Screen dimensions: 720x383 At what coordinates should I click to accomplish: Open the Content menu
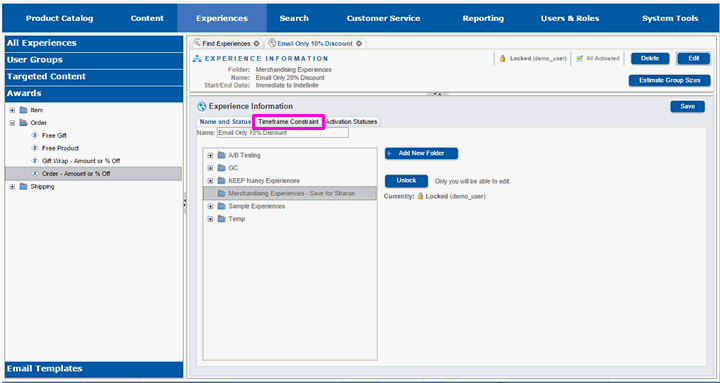[147, 18]
